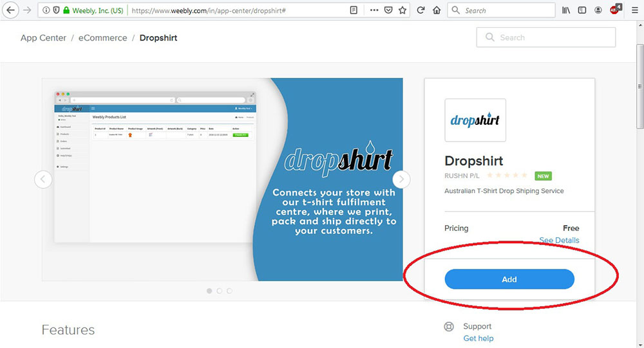Open the Library icon in the toolbar

tap(566, 10)
